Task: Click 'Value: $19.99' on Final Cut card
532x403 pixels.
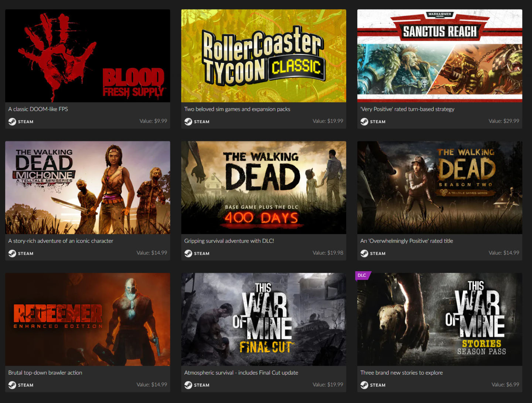Action: (328, 385)
